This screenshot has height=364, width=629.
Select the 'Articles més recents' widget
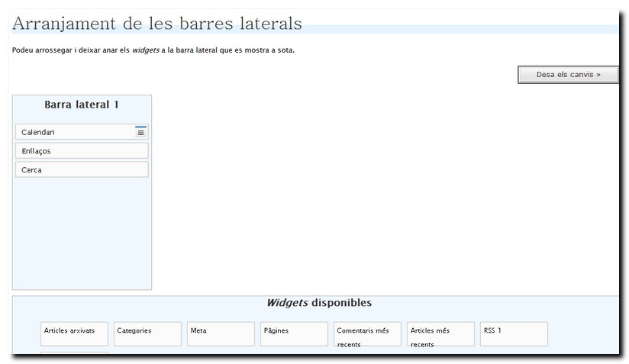click(440, 333)
